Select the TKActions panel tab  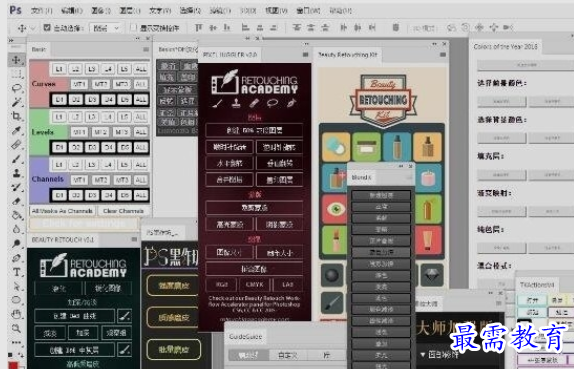[x=537, y=284]
